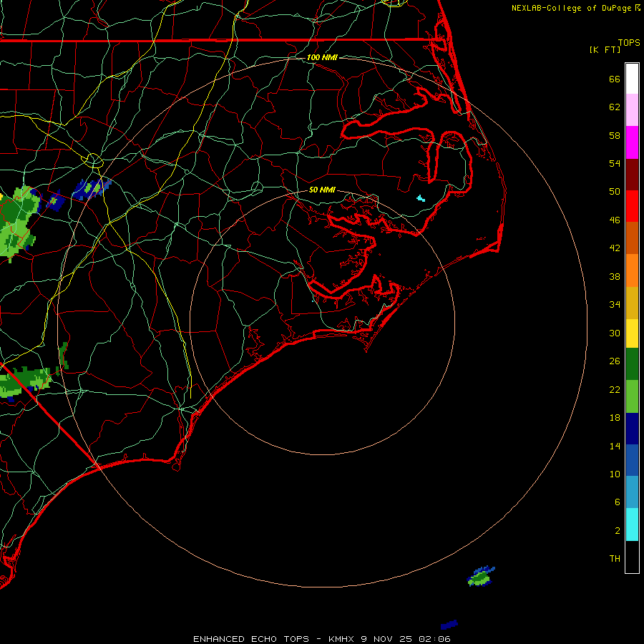
Task: Click the navy blue echo at the bottom
Action: (x=449, y=625)
